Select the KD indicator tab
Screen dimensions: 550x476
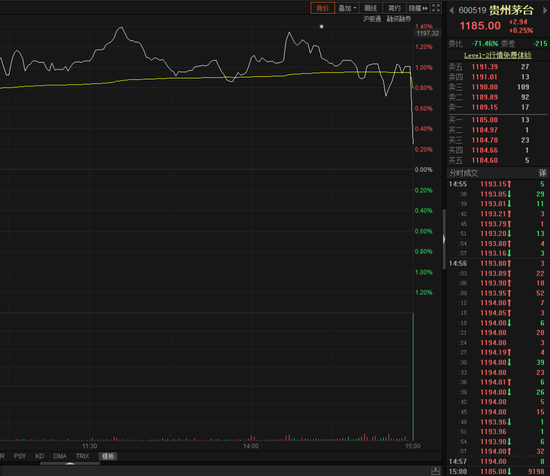click(39, 456)
